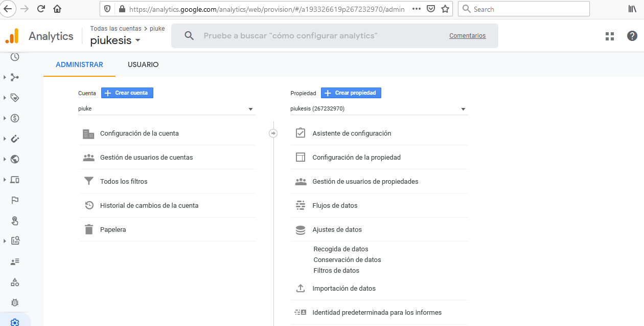Open the Propiedad dropdown showing piukesis (267232970)
The image size is (644, 326).
pyautogui.click(x=379, y=108)
